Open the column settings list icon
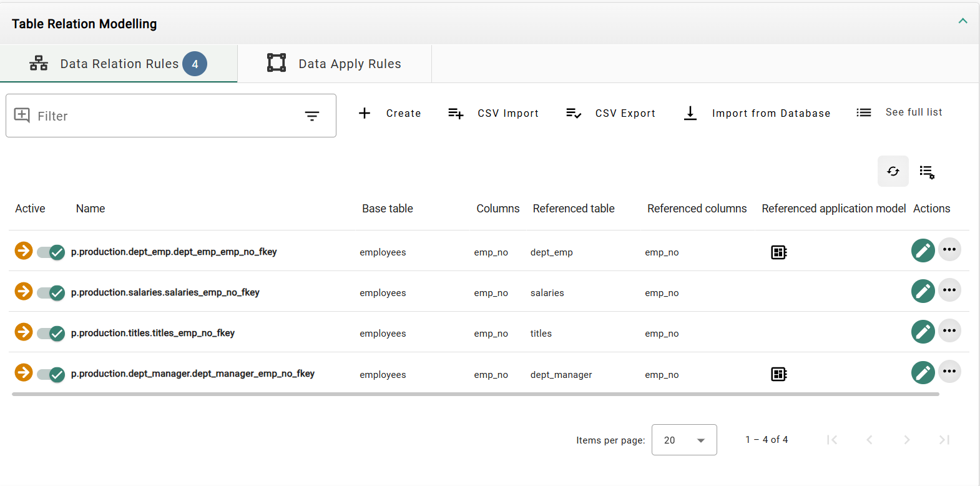Image resolution: width=980 pixels, height=486 pixels. [x=927, y=172]
